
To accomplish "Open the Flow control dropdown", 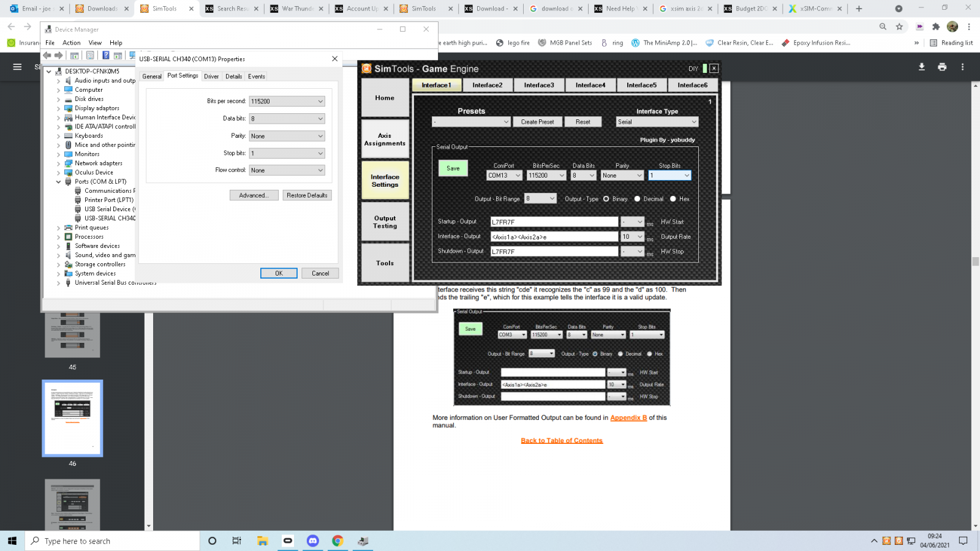I will pyautogui.click(x=287, y=170).
